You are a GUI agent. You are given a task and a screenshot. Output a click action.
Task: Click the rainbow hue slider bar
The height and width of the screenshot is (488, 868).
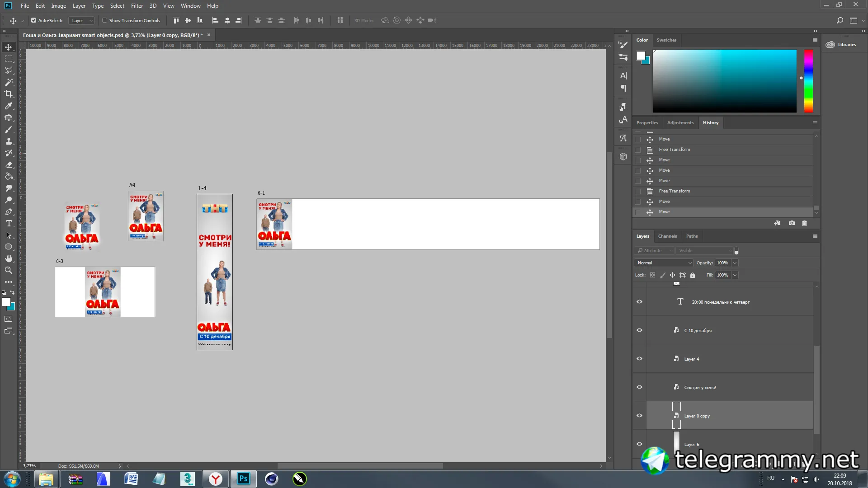pyautogui.click(x=808, y=81)
